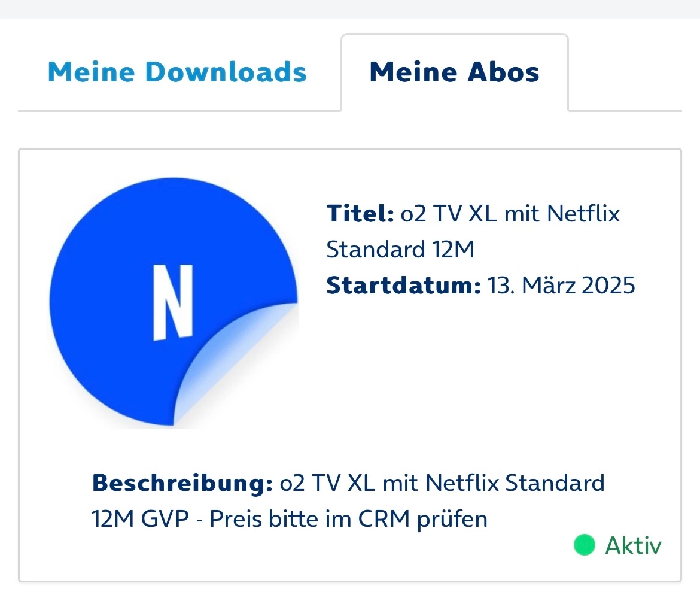Click the word Netflix in the title

point(583,214)
